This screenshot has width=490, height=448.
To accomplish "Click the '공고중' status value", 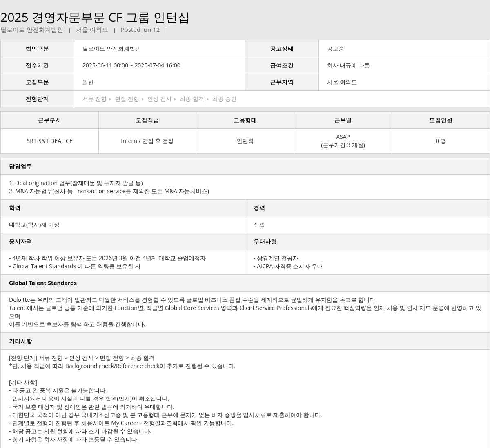I will point(335,49).
